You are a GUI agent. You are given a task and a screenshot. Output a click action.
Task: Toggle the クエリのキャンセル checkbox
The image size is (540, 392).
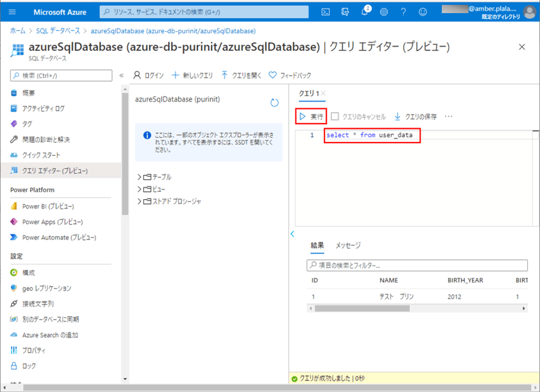pos(335,116)
